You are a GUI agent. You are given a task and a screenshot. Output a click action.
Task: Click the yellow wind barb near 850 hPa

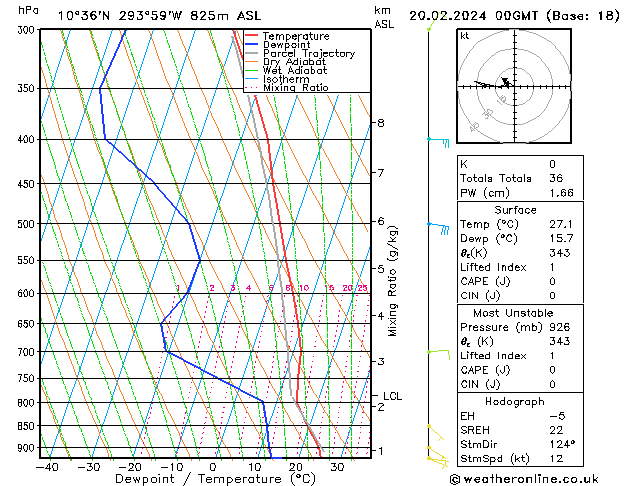tap(435, 430)
